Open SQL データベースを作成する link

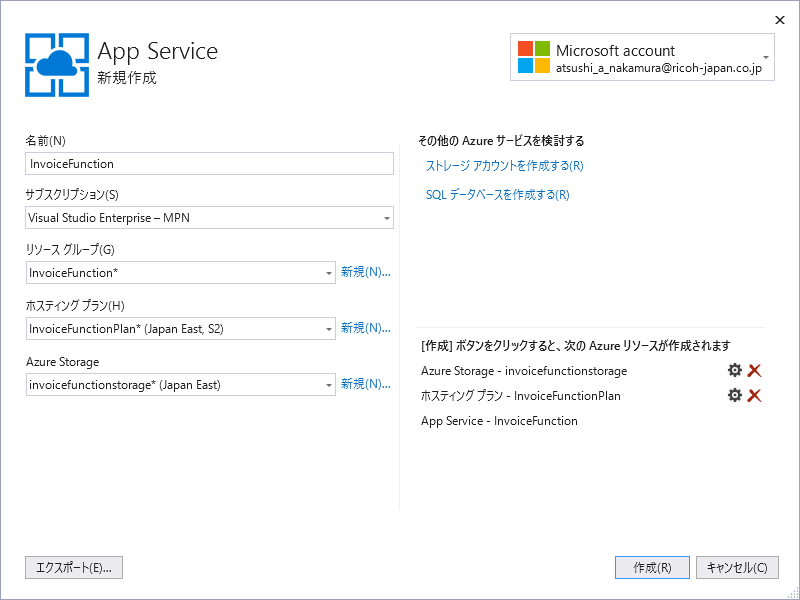(497, 194)
